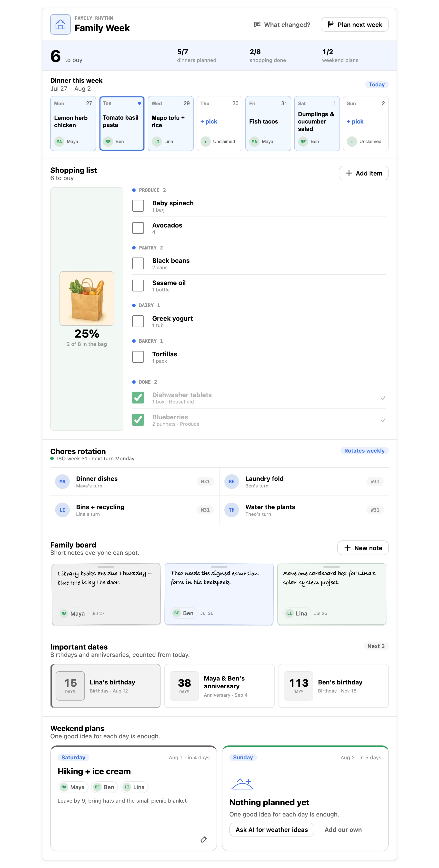Screen dimensions: 439x868
Task: Click the W31 tag on Water the plants
Action: tap(375, 510)
